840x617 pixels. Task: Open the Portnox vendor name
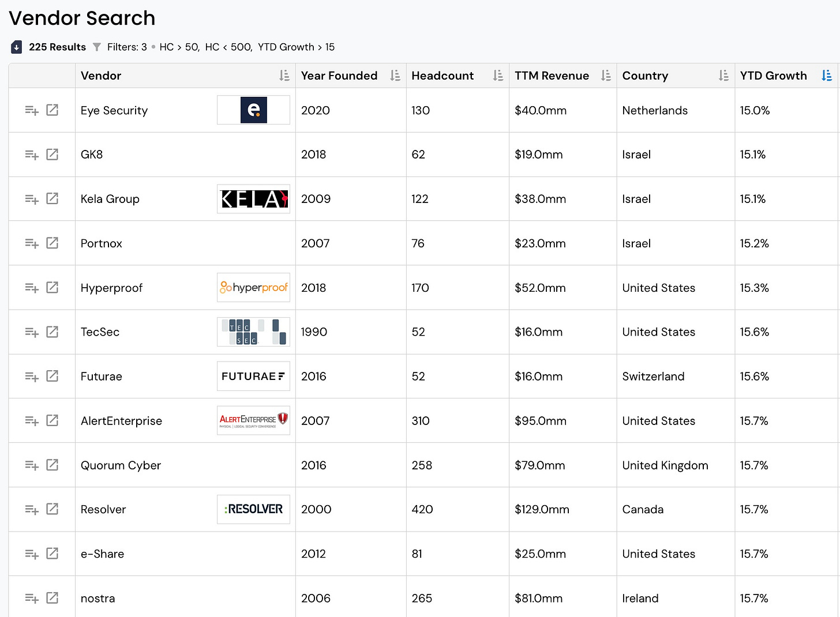[x=102, y=243]
